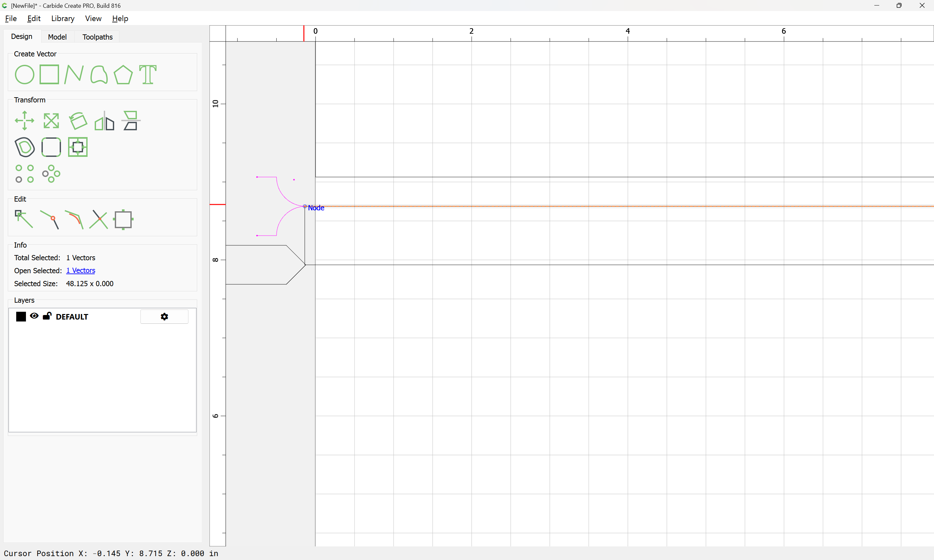934x560 pixels.
Task: Click the Move transform tool
Action: 25,121
